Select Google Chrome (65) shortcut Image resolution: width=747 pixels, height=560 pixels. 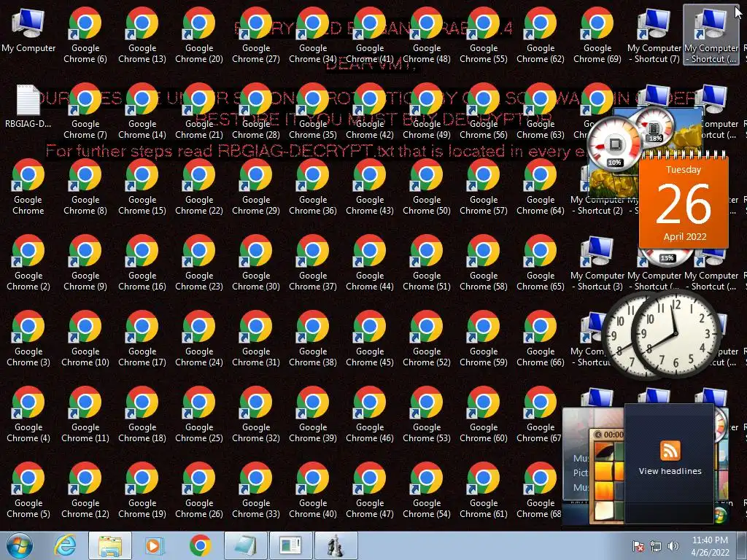pos(541,262)
